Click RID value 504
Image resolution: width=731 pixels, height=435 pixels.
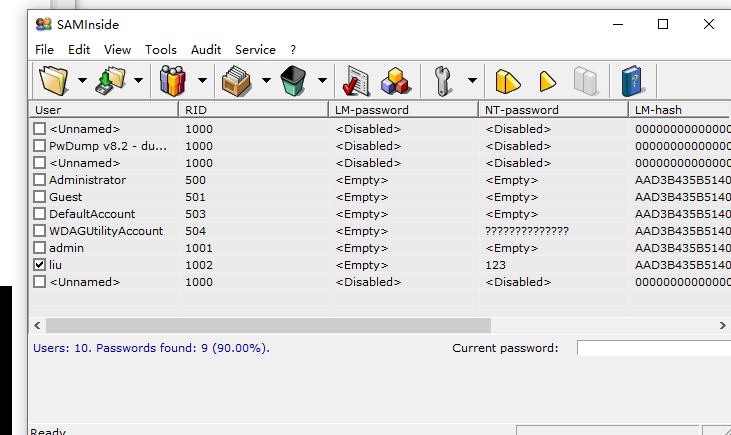tap(195, 231)
